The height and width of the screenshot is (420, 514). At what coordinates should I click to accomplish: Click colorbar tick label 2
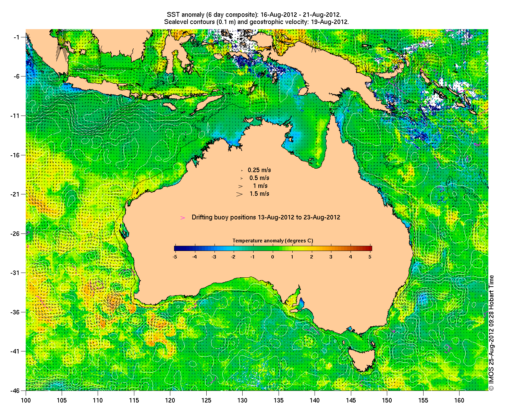pos(311,257)
